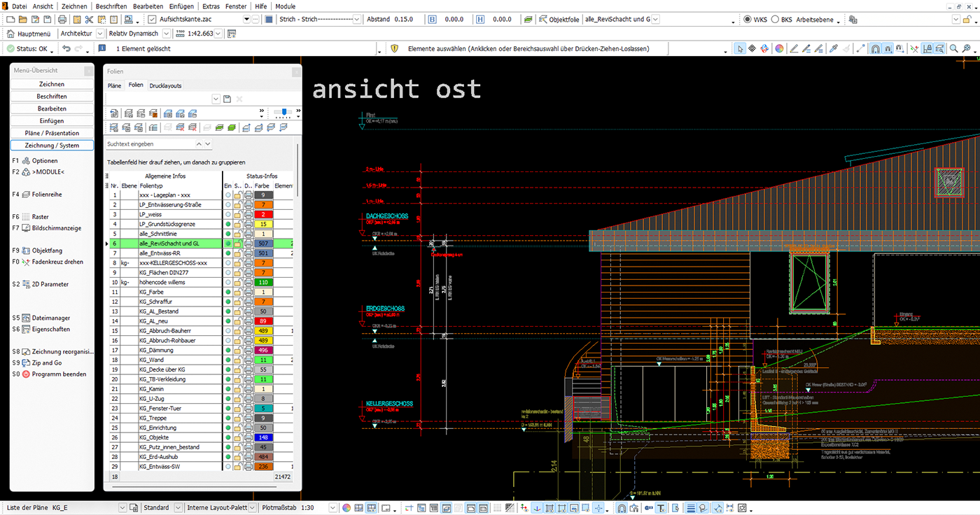980x515 pixels.
Task: Unlock the padlock on the KG_Wand layer
Action: [238, 359]
